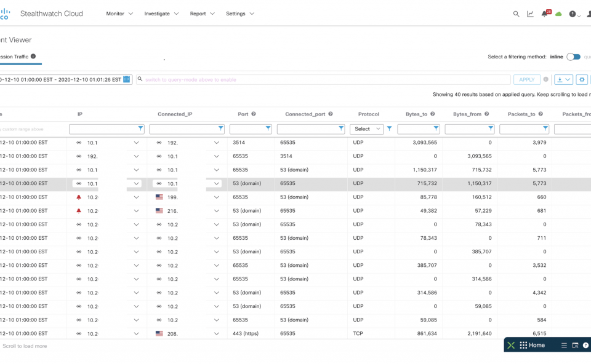Image resolution: width=591 pixels, height=364 pixels.
Task: Click the Protocol column header
Action: [369, 114]
